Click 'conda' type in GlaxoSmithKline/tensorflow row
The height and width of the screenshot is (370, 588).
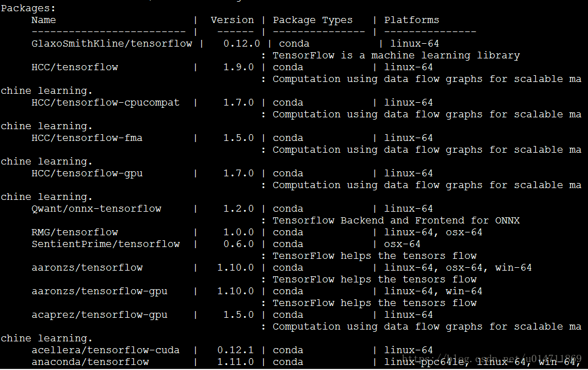coord(294,43)
